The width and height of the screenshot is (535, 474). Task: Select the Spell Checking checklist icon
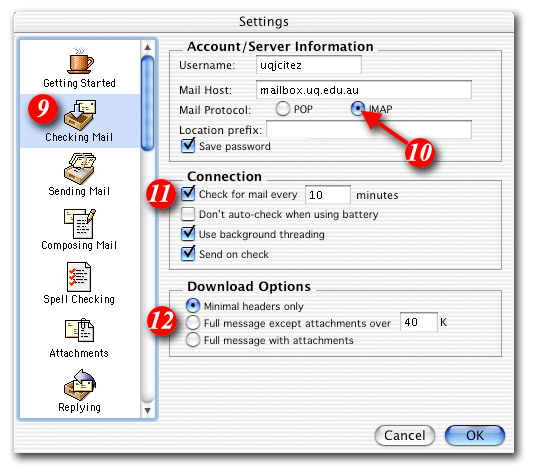(x=79, y=277)
